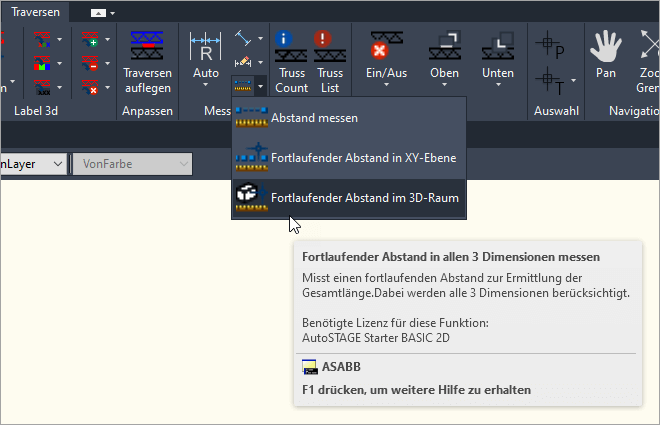Click the Label 3d panel title

click(x=36, y=111)
